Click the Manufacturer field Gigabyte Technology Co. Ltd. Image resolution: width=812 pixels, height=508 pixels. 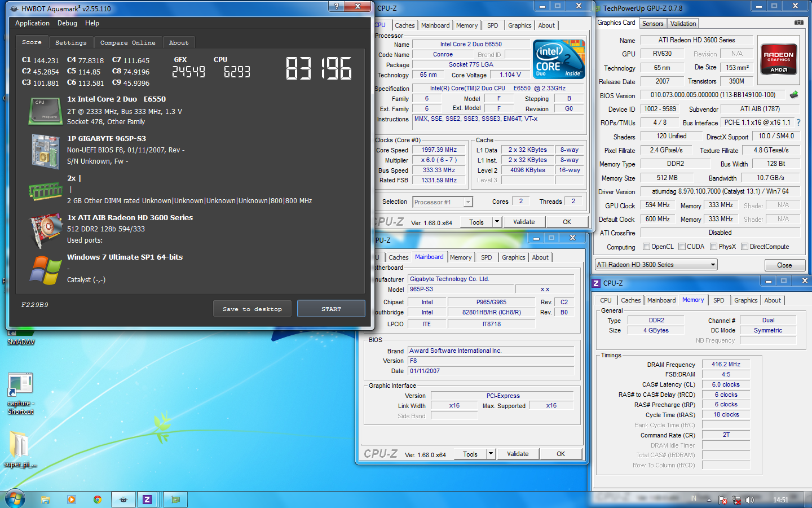click(491, 279)
